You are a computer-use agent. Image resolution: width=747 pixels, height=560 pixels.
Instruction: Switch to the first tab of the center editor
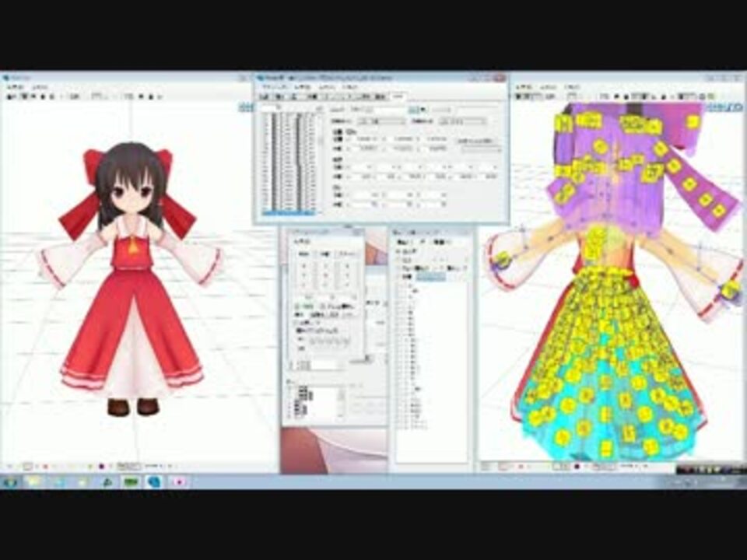[265, 96]
